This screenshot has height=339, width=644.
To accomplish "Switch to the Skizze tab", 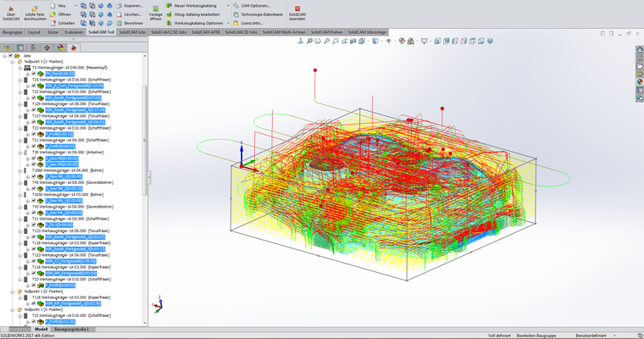I will coord(53,32).
